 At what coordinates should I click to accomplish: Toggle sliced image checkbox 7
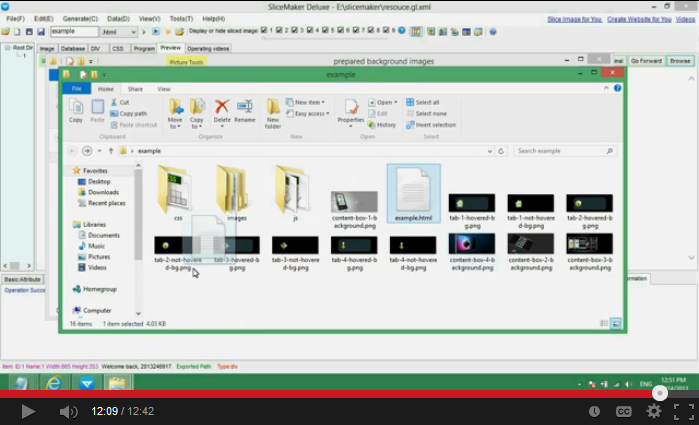[356, 30]
